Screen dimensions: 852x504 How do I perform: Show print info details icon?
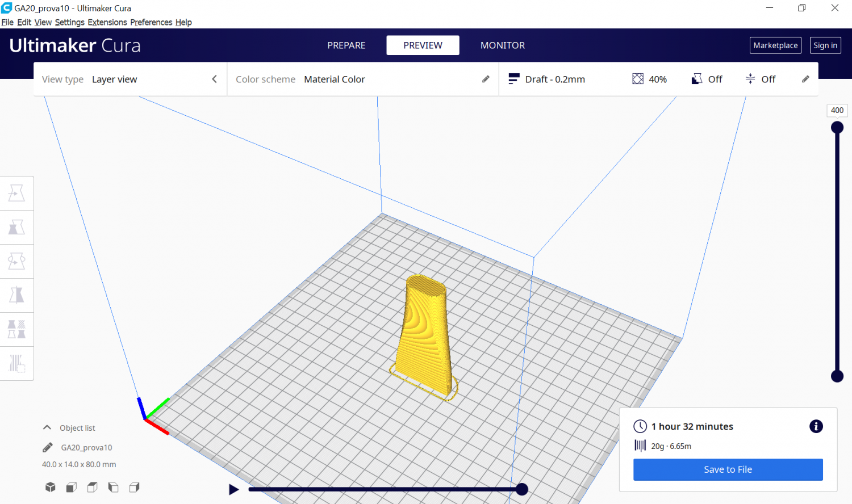pyautogui.click(x=816, y=426)
